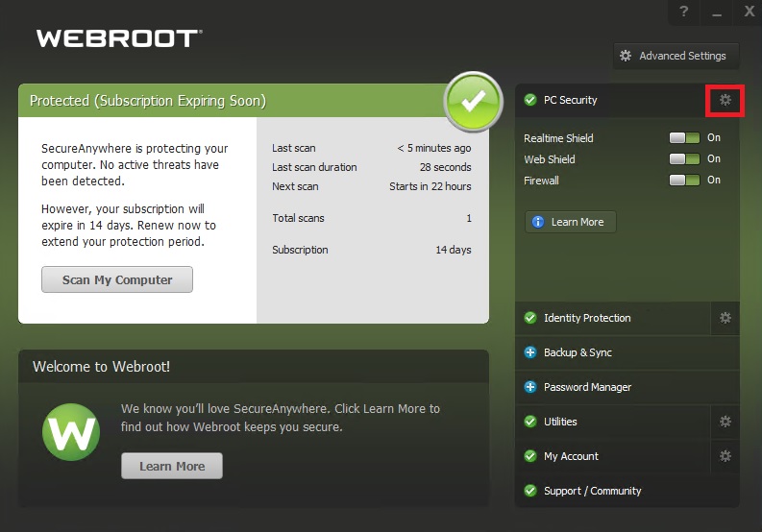The height and width of the screenshot is (532, 762).
Task: Click the Utilities green check icon
Action: click(530, 422)
